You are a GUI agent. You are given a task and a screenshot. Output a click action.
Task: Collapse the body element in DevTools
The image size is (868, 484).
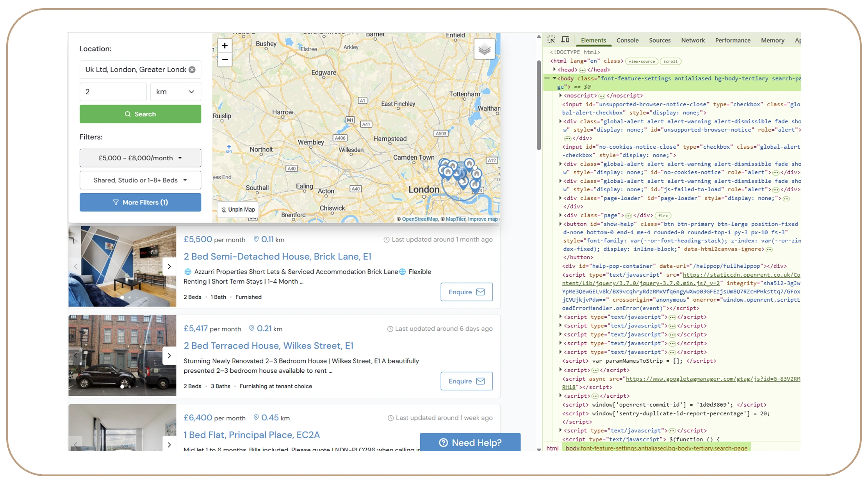pyautogui.click(x=554, y=78)
